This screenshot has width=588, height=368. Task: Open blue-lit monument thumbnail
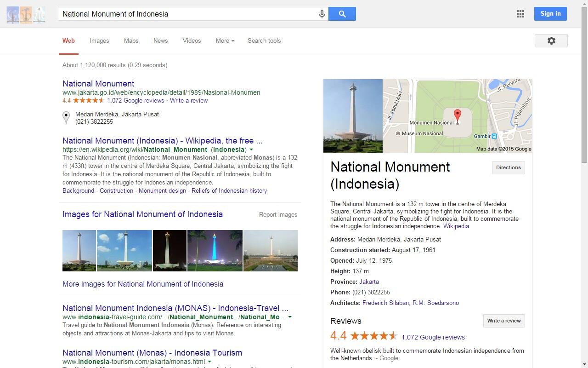(215, 251)
